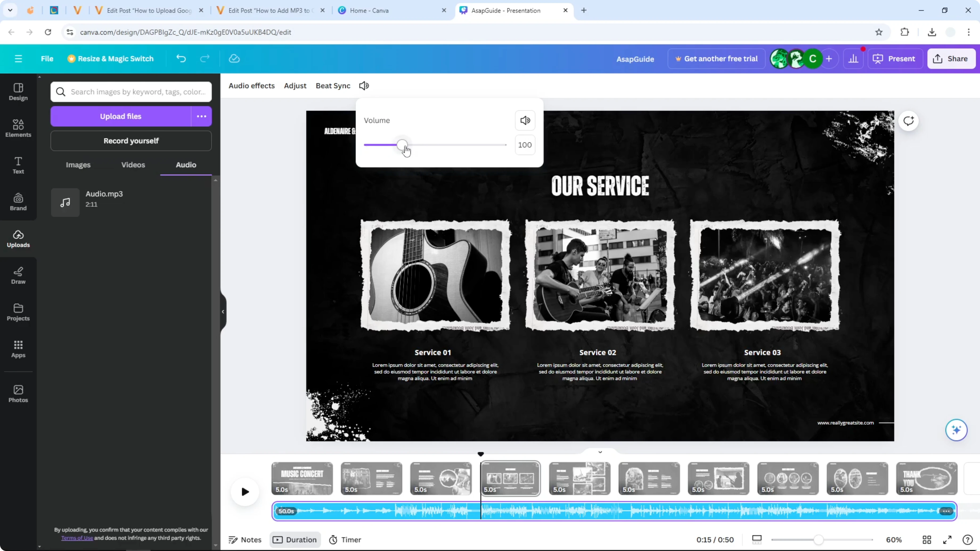Click the zoom slider handle
980x551 pixels.
(x=818, y=540)
